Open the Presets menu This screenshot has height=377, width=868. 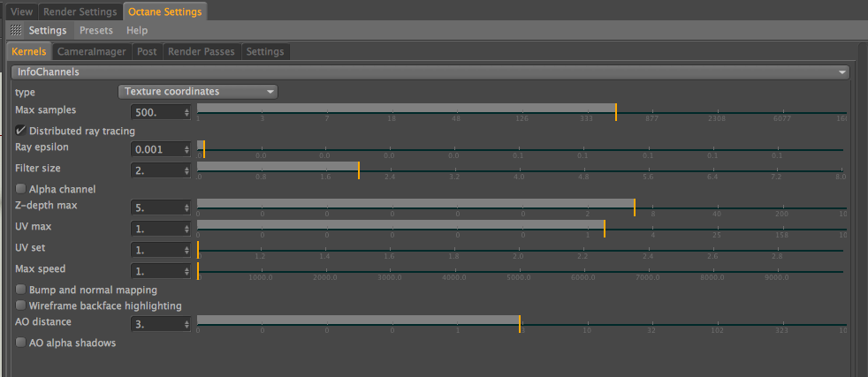[96, 30]
